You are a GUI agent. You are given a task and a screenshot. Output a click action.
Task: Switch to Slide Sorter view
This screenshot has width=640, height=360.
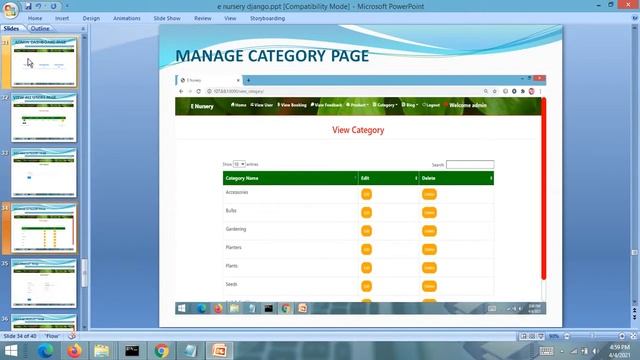(x=532, y=336)
